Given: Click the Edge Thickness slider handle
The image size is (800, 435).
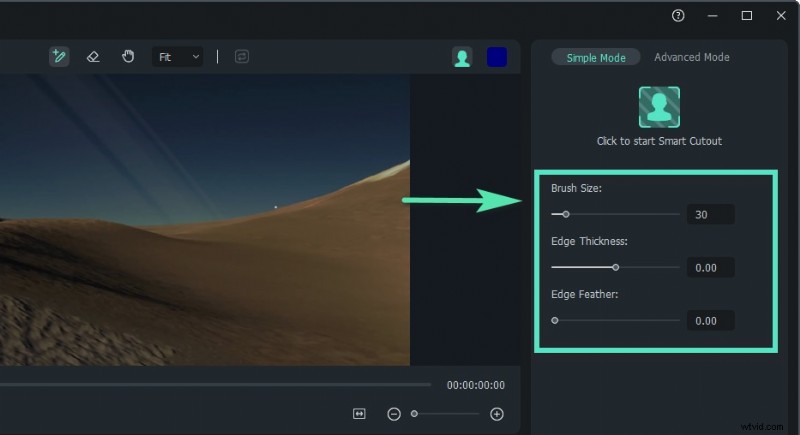Looking at the screenshot, I should 616,267.
